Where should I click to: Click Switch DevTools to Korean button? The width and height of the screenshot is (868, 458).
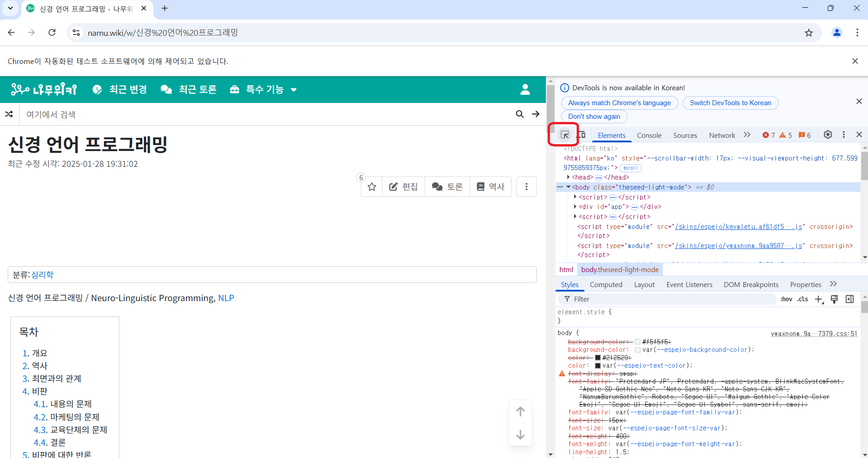point(731,103)
